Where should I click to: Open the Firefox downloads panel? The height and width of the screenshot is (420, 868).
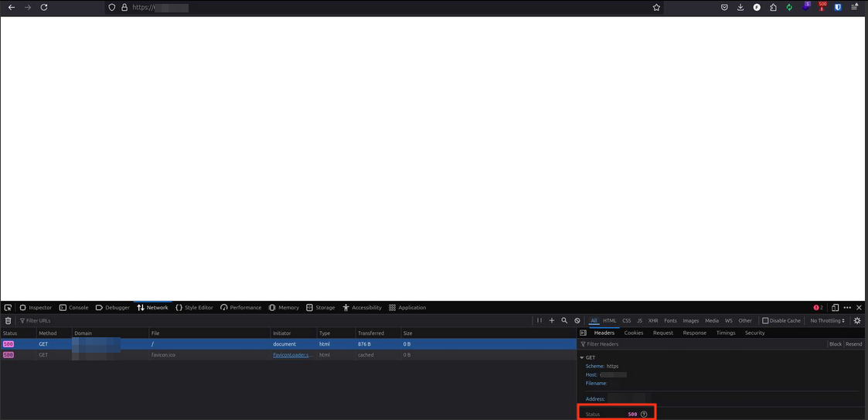[x=740, y=8]
